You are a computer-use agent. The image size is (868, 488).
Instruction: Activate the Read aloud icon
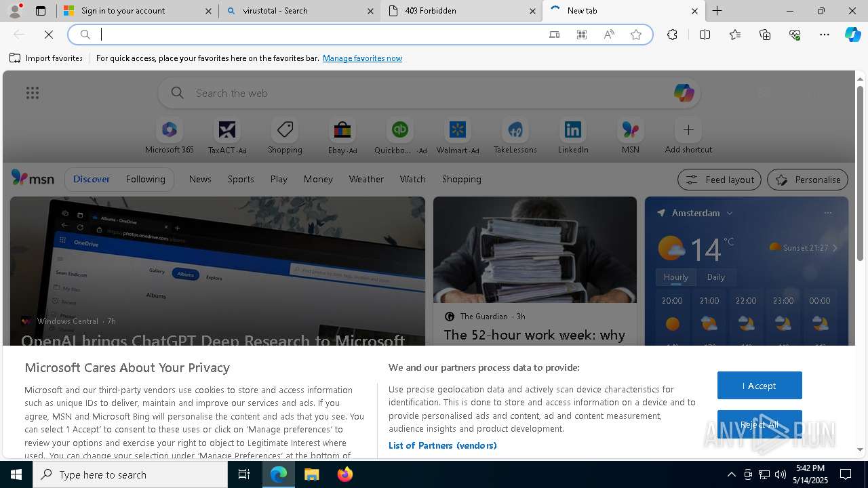(609, 35)
